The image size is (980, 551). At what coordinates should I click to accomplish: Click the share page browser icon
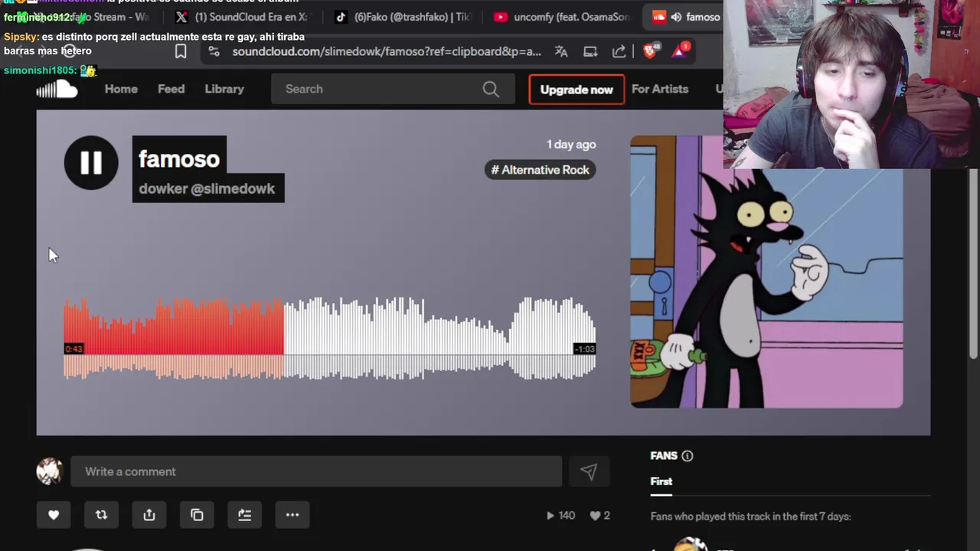[619, 51]
